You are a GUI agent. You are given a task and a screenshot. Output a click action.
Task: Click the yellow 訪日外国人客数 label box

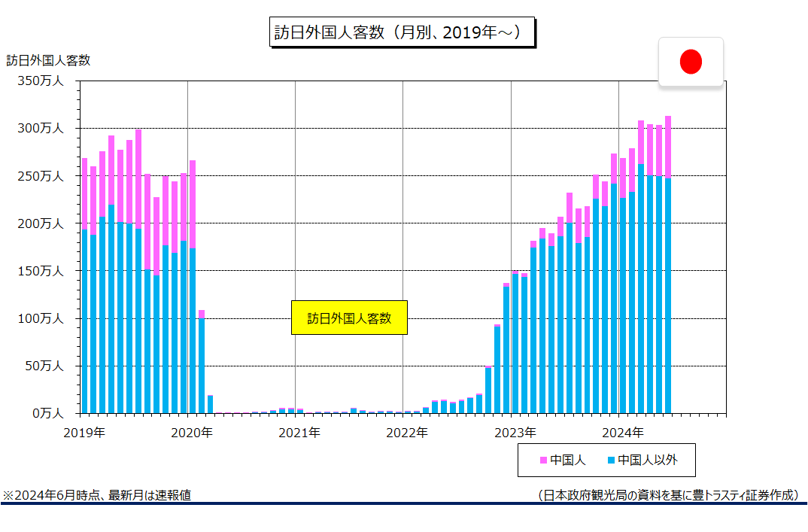tap(349, 318)
